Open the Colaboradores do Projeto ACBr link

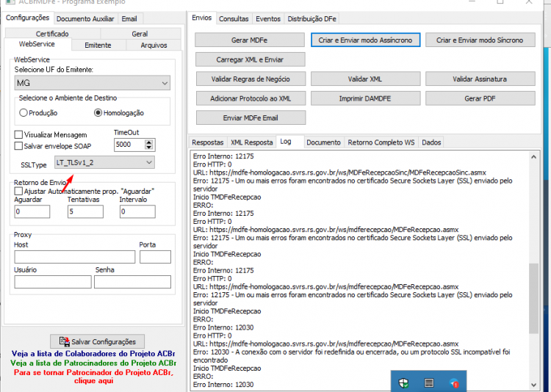(93, 354)
